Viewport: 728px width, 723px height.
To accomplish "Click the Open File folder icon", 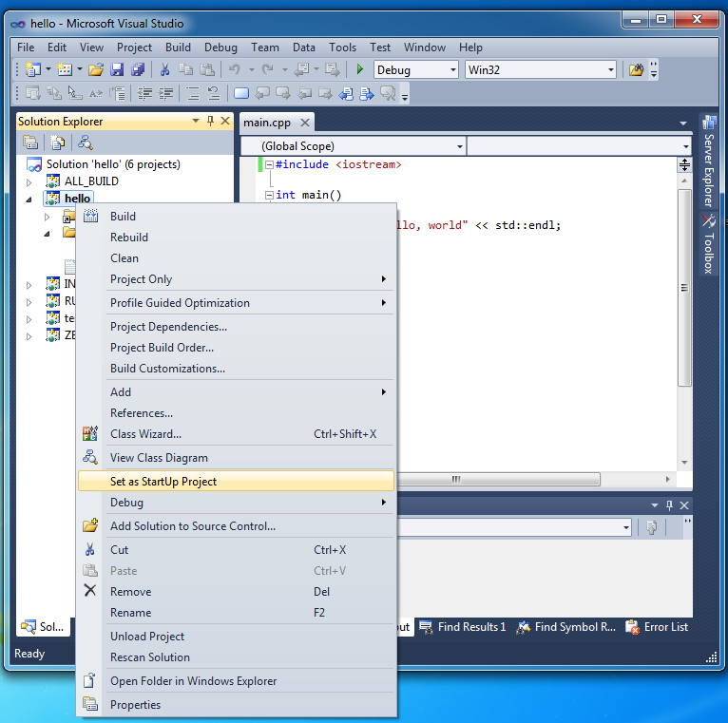I will pos(95,69).
